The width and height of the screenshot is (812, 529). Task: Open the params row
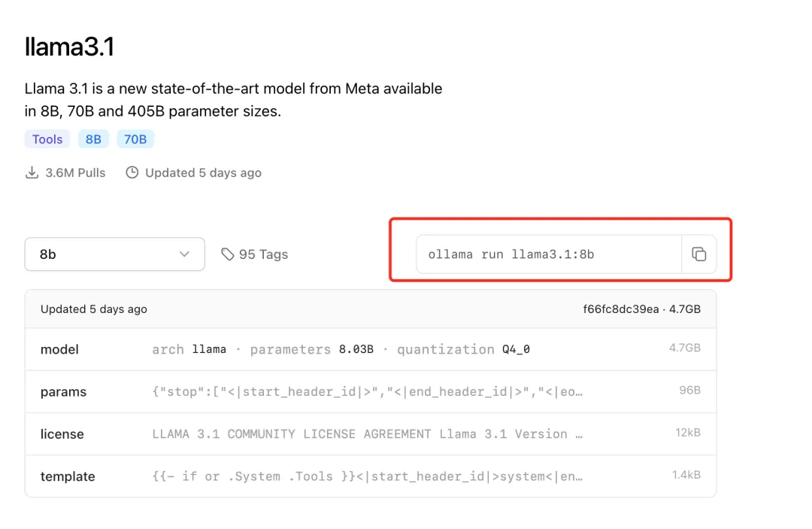371,392
